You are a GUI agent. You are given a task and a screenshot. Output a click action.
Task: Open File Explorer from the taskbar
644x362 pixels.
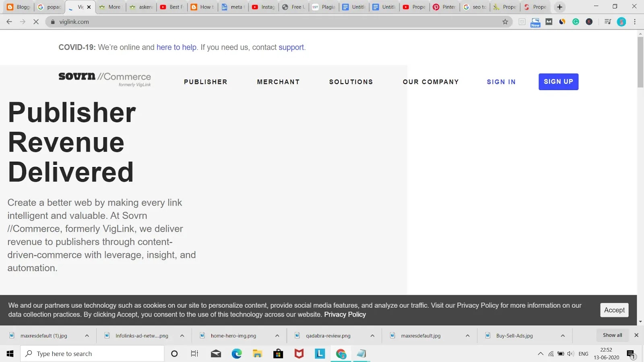point(258,354)
